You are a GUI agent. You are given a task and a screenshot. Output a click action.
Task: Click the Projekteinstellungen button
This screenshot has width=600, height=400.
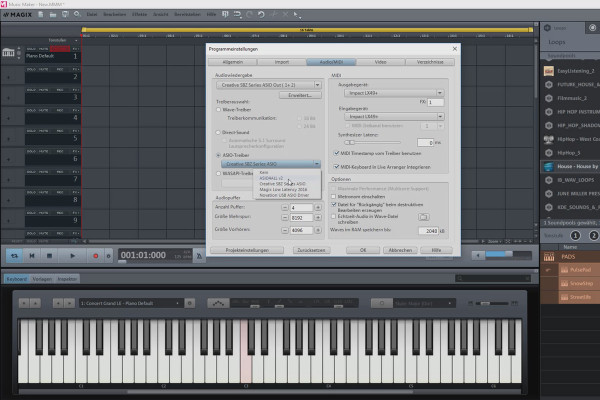click(247, 250)
